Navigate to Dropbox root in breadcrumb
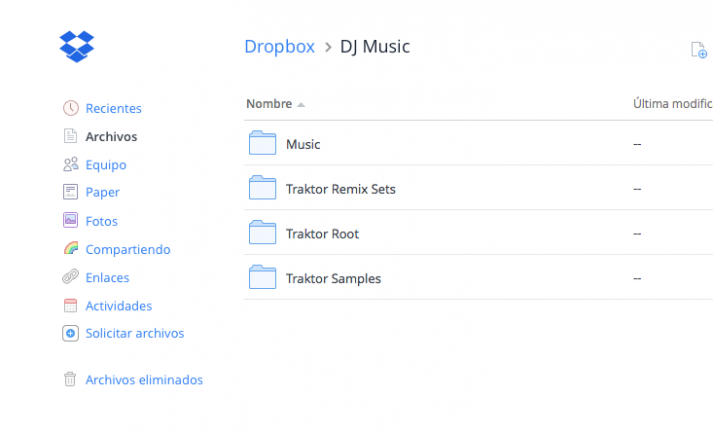The image size is (713, 433). point(279,46)
